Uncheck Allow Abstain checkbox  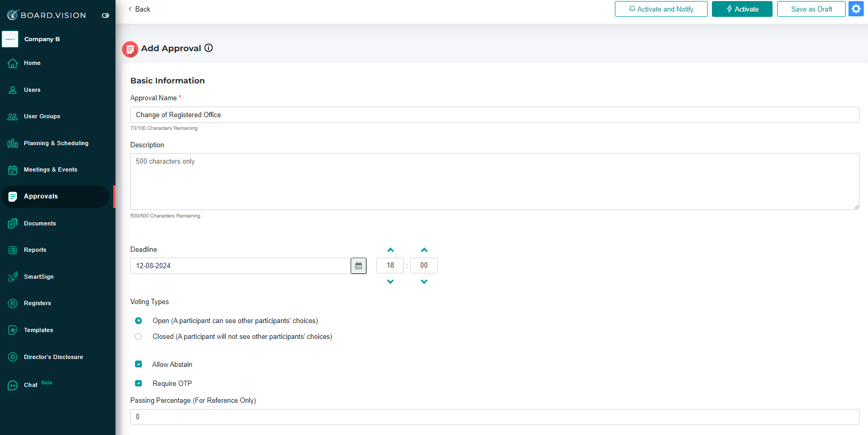click(138, 364)
